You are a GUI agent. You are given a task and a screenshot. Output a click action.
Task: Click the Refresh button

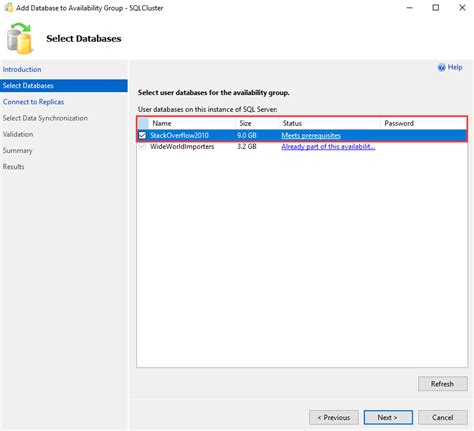[x=443, y=384]
